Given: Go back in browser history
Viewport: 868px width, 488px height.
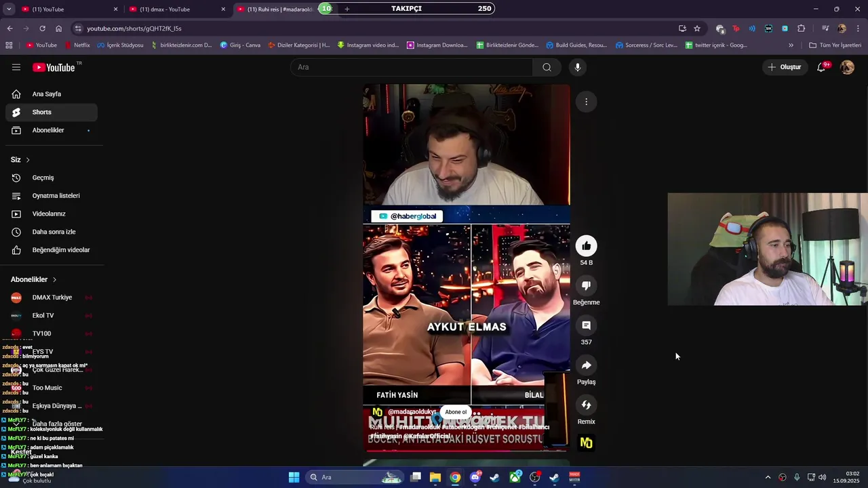Looking at the screenshot, I should coord(9,28).
